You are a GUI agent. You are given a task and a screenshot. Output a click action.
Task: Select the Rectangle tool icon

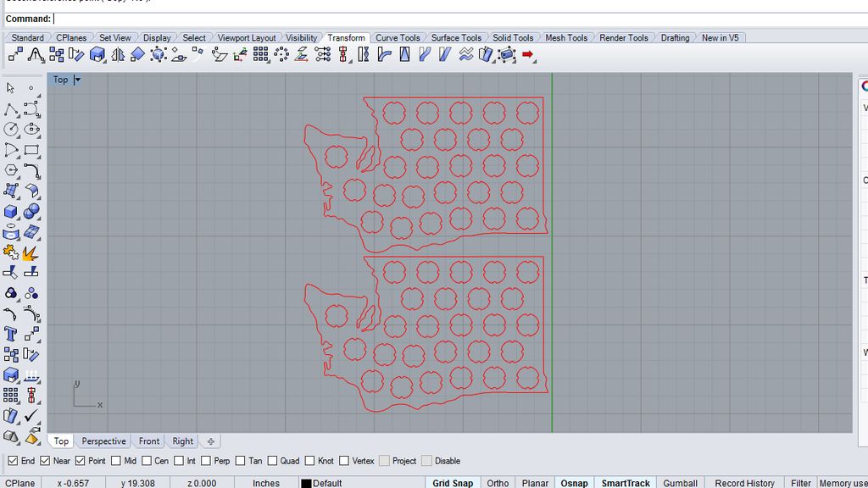[x=31, y=150]
